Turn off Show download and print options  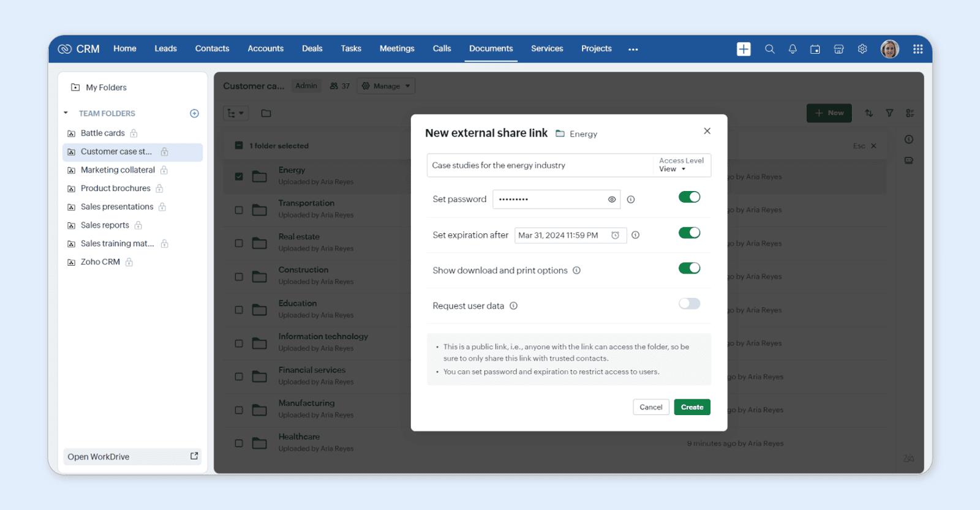[x=689, y=268]
